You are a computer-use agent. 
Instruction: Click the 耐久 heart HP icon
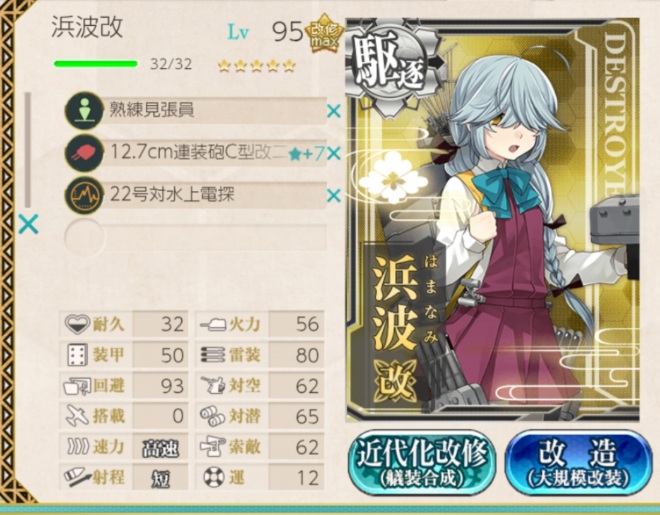pyautogui.click(x=77, y=324)
